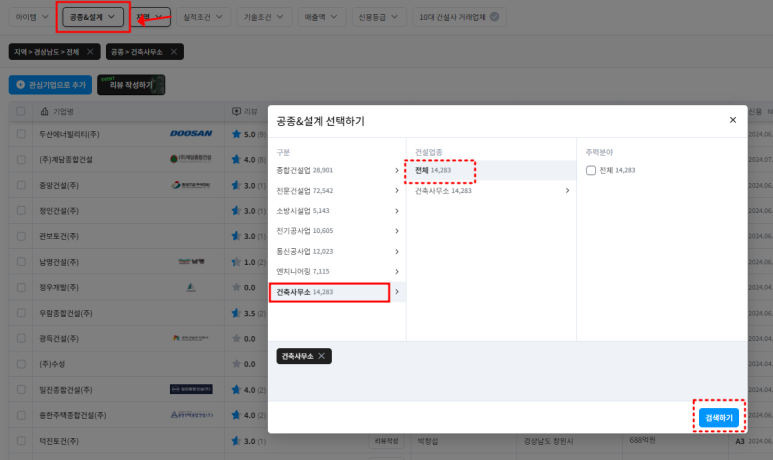This screenshot has width=773, height=460.
Task: Check the box for 남명건설(주)
Action: (21, 262)
